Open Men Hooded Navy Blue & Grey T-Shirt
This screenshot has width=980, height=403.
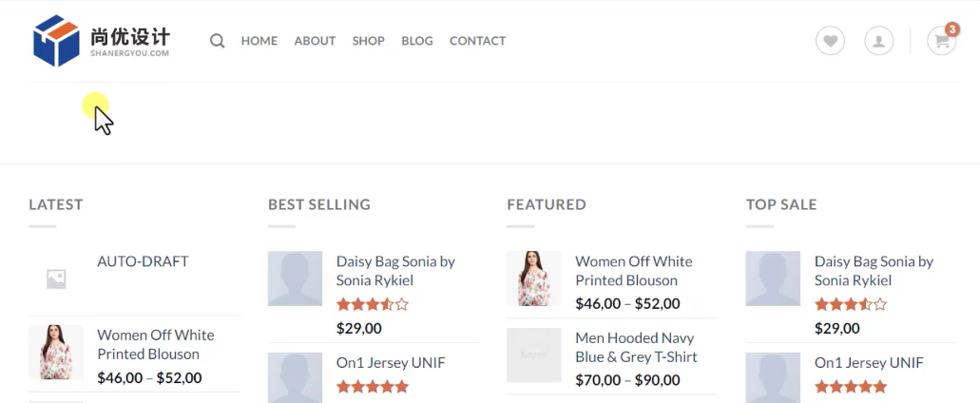[636, 347]
